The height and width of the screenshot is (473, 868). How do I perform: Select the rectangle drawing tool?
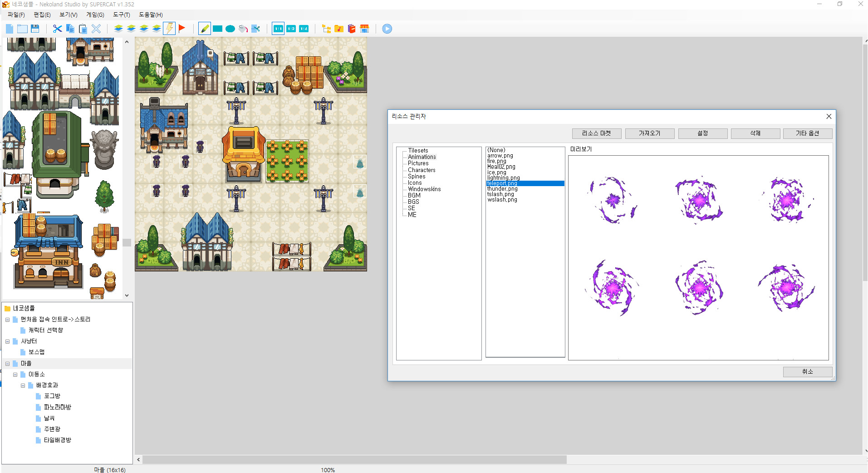tap(217, 29)
